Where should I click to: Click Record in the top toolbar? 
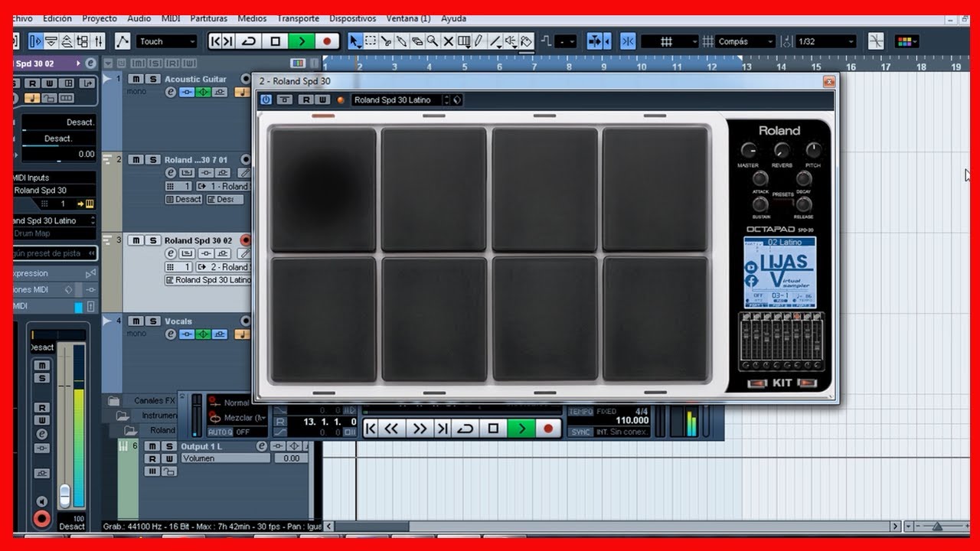328,41
